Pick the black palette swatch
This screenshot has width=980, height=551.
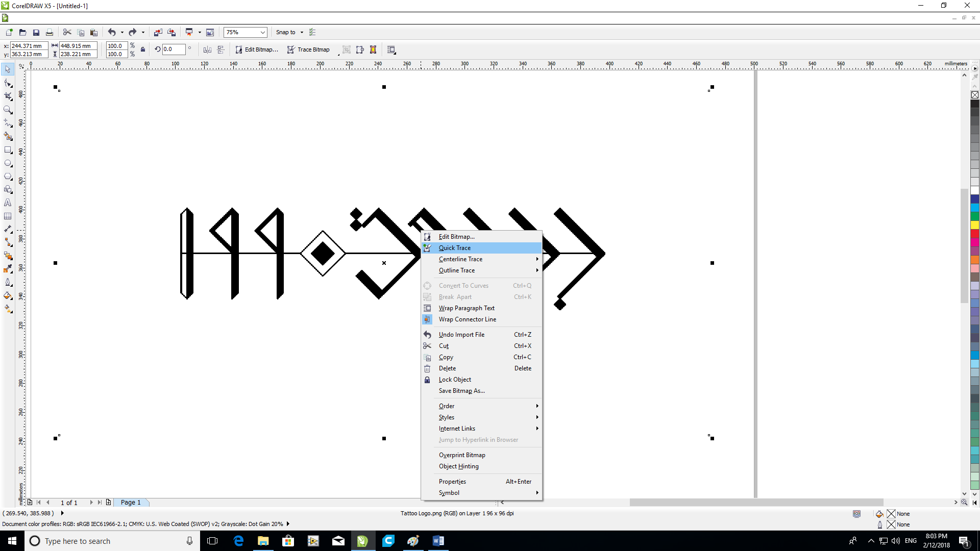(974, 104)
